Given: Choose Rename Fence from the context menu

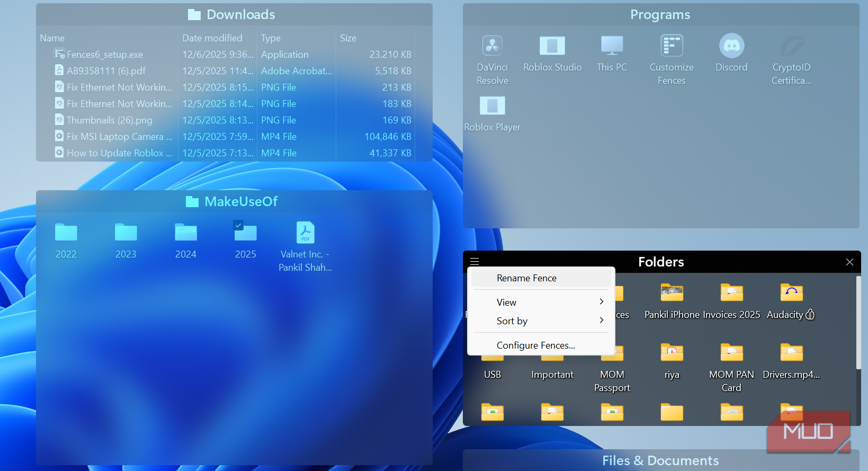Looking at the screenshot, I should [x=541, y=278].
